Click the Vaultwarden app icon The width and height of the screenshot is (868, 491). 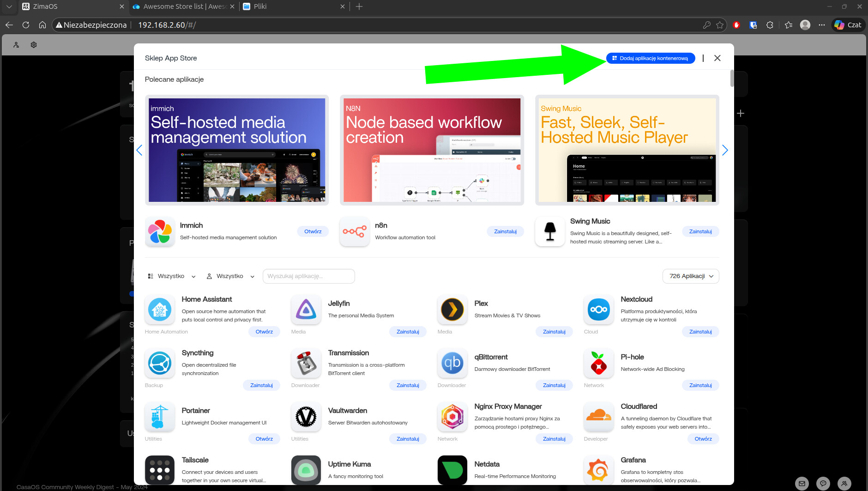pos(306,417)
